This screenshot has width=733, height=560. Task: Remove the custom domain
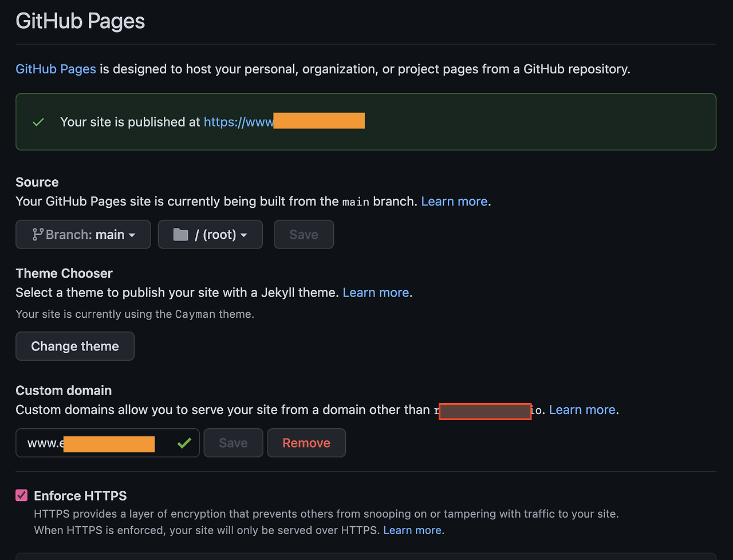click(306, 443)
